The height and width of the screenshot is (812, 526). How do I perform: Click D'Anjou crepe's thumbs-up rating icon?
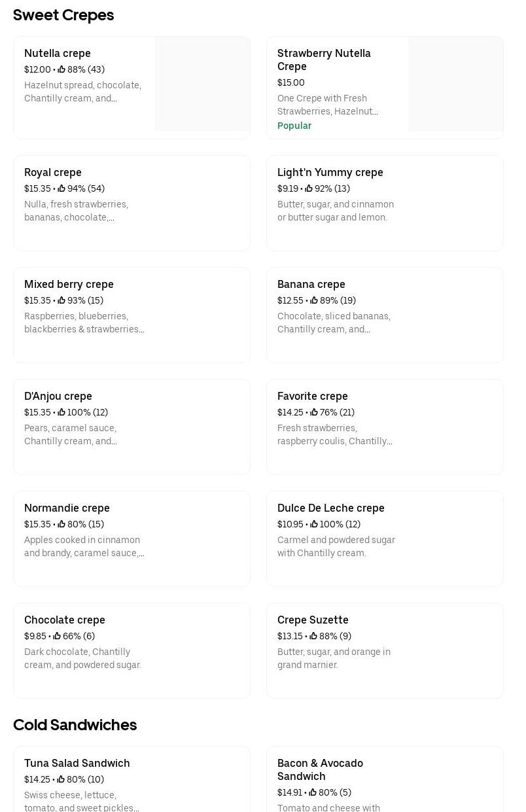point(61,412)
